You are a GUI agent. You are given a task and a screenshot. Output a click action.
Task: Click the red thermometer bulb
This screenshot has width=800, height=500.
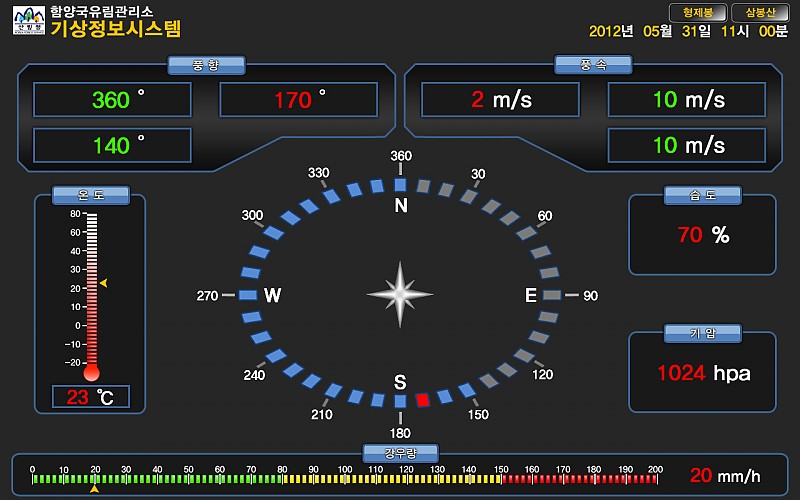[x=92, y=373]
